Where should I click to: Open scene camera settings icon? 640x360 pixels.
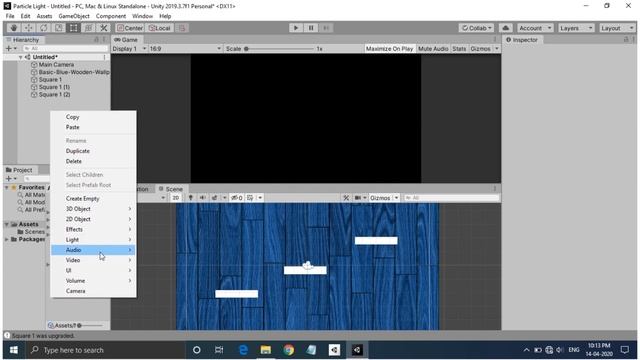[x=358, y=198]
